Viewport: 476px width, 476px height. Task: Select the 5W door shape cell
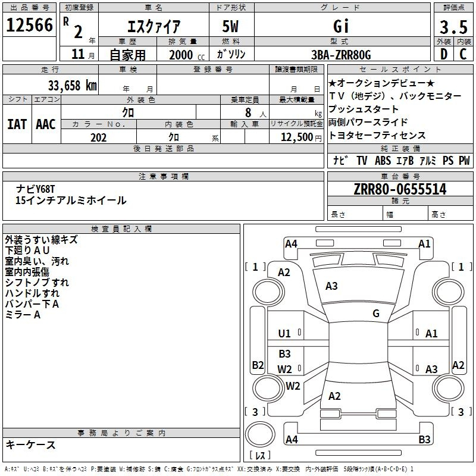[231, 27]
